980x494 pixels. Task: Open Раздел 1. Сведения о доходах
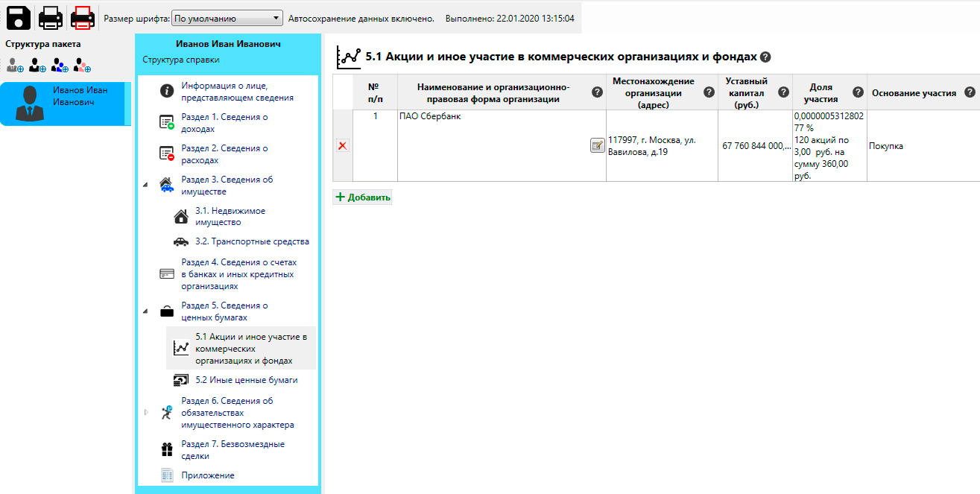(x=224, y=123)
